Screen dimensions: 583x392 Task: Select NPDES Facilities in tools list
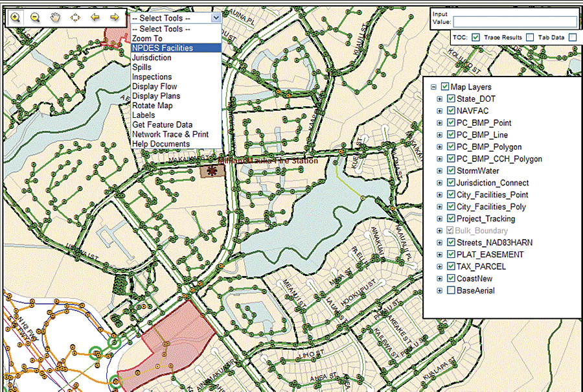pyautogui.click(x=176, y=48)
